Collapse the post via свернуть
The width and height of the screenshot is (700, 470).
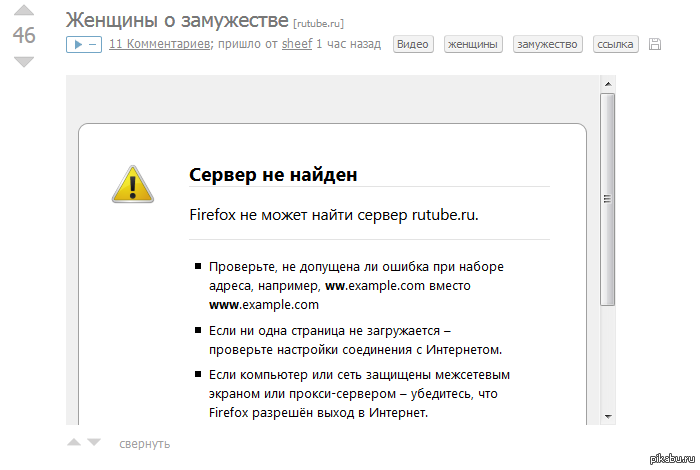[x=145, y=444]
